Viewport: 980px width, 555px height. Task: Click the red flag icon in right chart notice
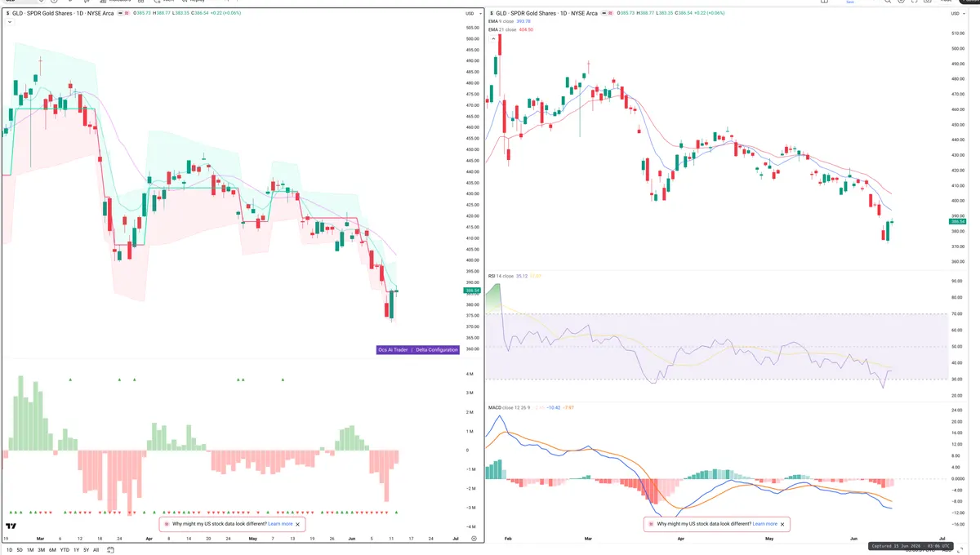point(652,524)
